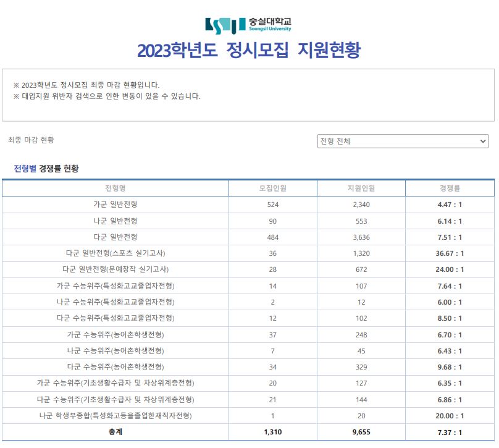Select the 가군 일반전형 row name

[115, 205]
